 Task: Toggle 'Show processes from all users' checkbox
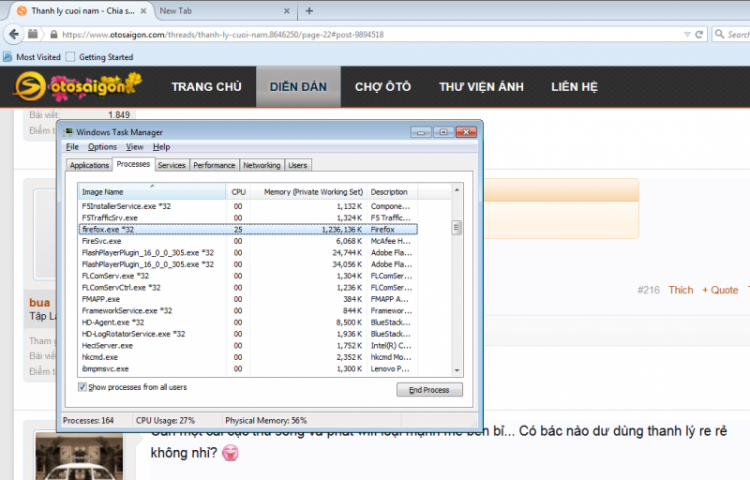[82, 387]
